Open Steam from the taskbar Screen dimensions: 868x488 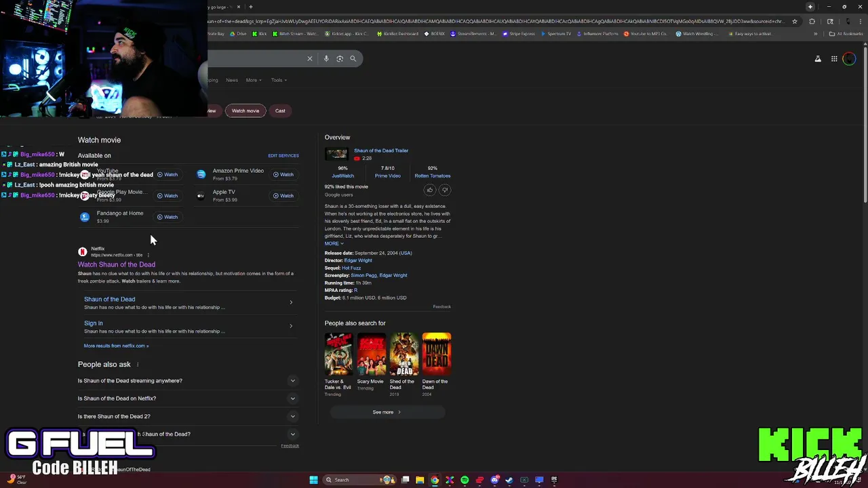coord(509,480)
